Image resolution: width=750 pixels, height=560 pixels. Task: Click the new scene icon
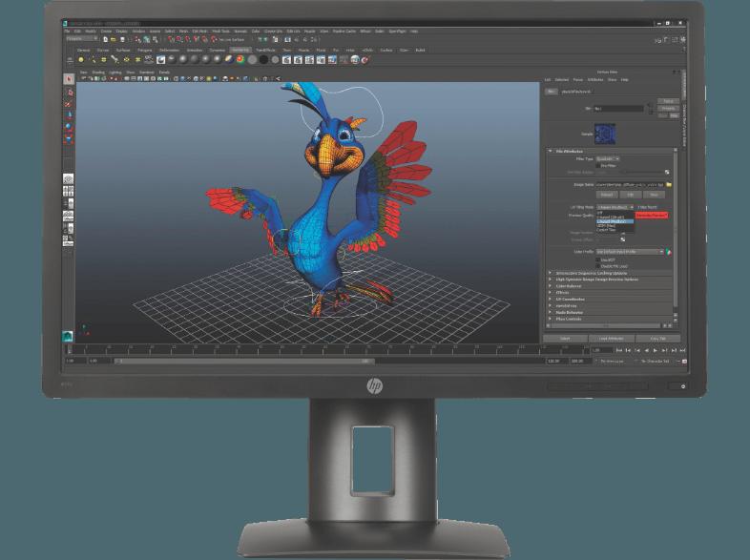[x=105, y=40]
